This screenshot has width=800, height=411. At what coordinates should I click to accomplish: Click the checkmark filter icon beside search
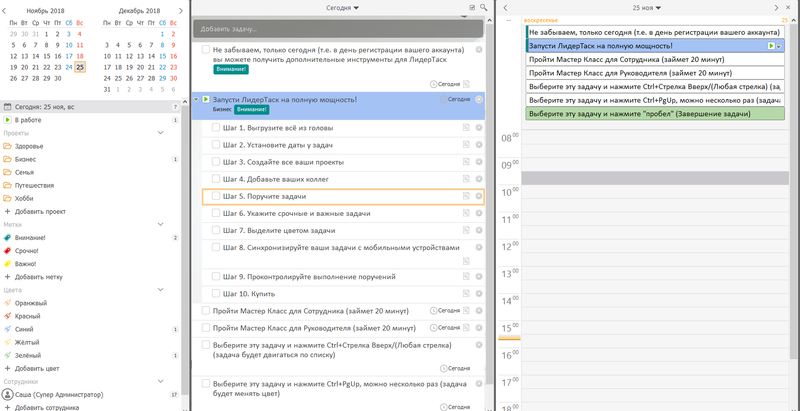click(472, 7)
